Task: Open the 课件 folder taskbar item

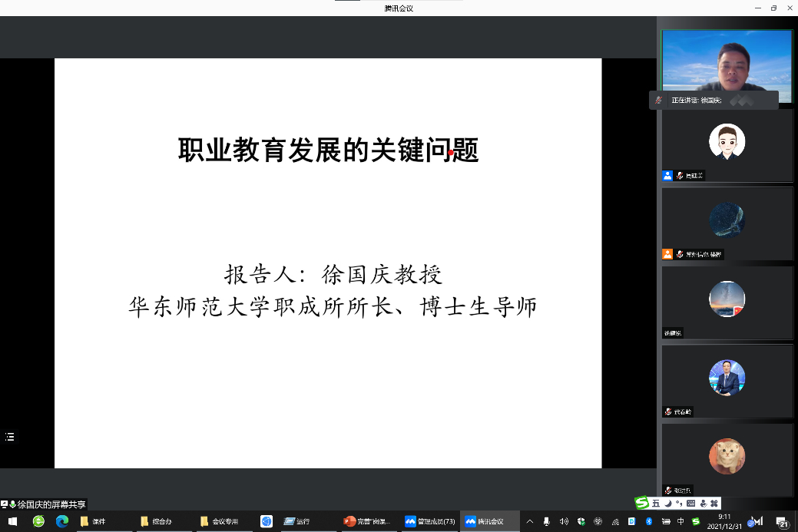Action: coord(104,521)
